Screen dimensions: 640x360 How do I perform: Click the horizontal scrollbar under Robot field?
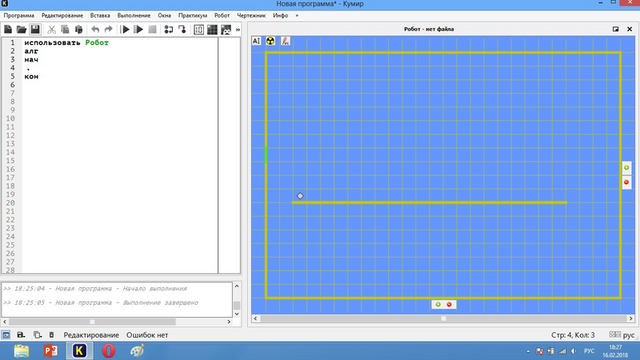click(443, 318)
